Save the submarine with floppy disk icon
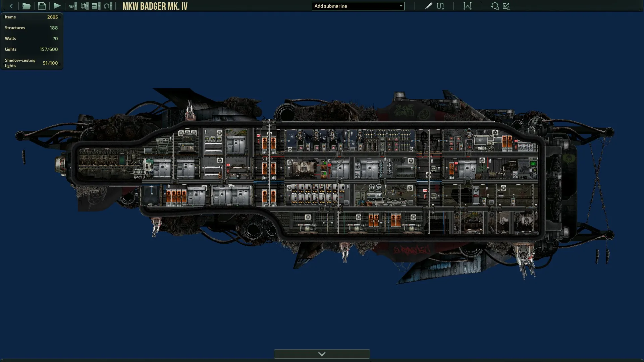 (42, 6)
